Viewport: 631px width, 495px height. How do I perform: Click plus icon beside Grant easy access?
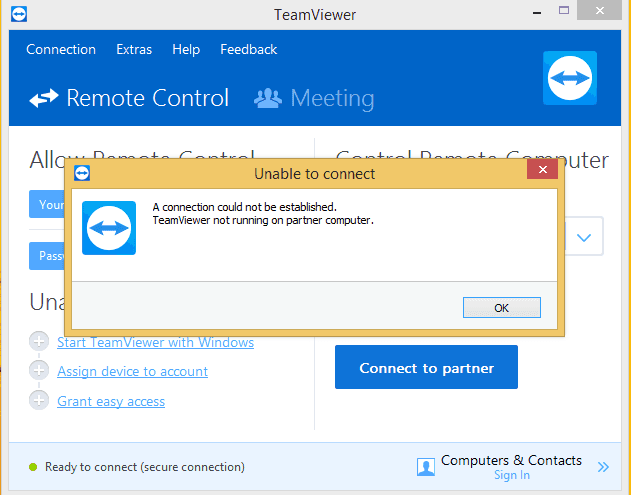39,400
